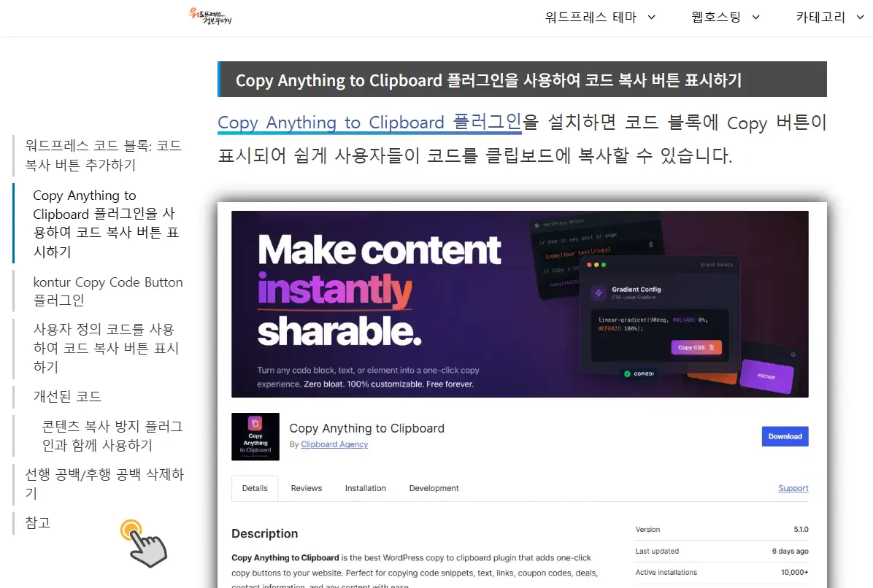Click the Version 5.1.0 value

tap(801, 530)
